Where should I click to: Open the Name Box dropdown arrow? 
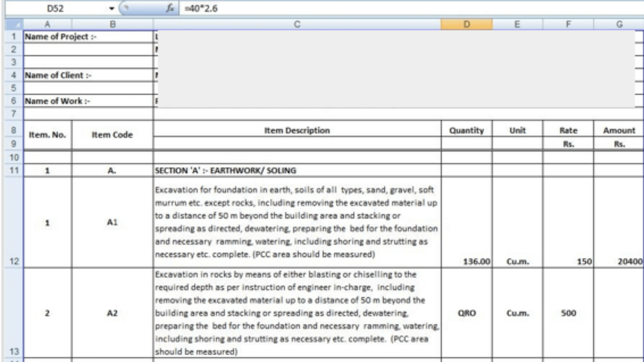(111, 8)
